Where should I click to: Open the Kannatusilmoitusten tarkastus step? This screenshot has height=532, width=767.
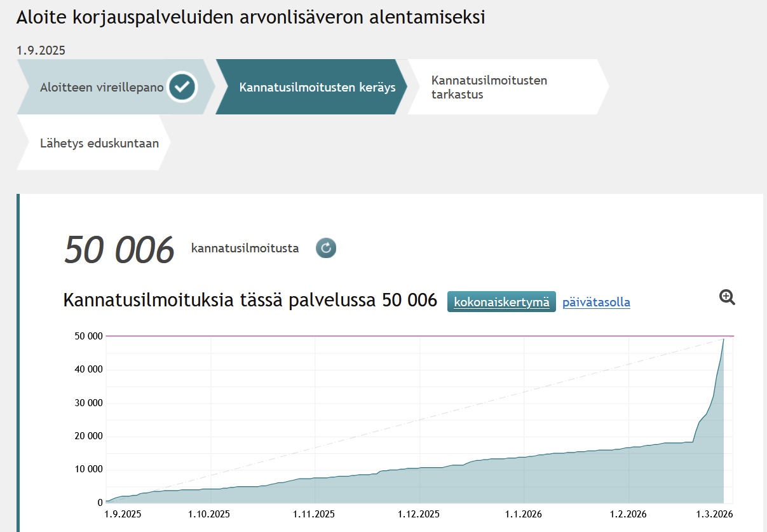point(489,88)
